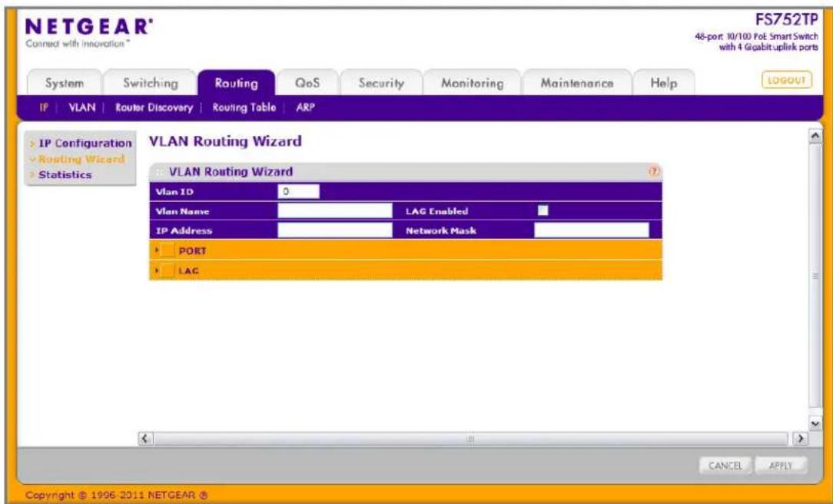Open IP Configuration in sidebar
Image resolution: width=833 pixels, height=504 pixels.
point(85,144)
